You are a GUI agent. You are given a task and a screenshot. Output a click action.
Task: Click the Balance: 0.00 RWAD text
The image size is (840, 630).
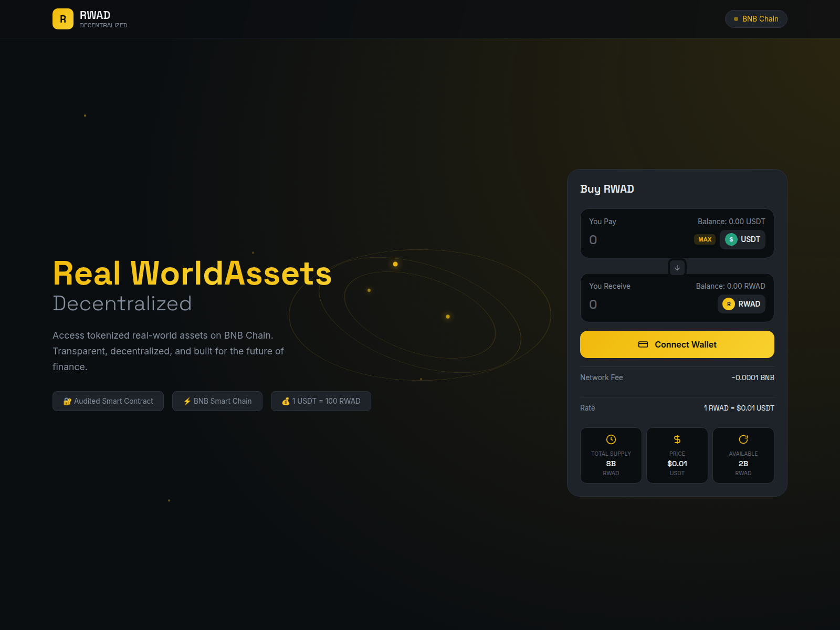pos(730,286)
